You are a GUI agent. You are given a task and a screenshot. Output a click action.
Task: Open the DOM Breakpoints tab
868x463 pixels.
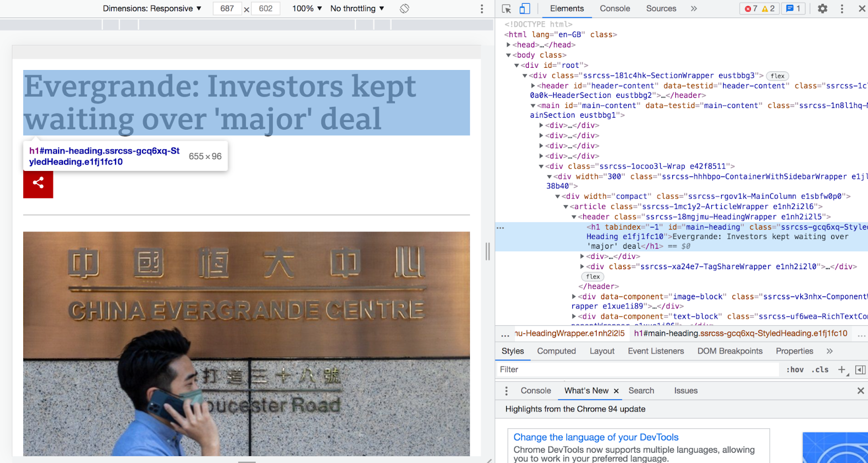click(730, 351)
